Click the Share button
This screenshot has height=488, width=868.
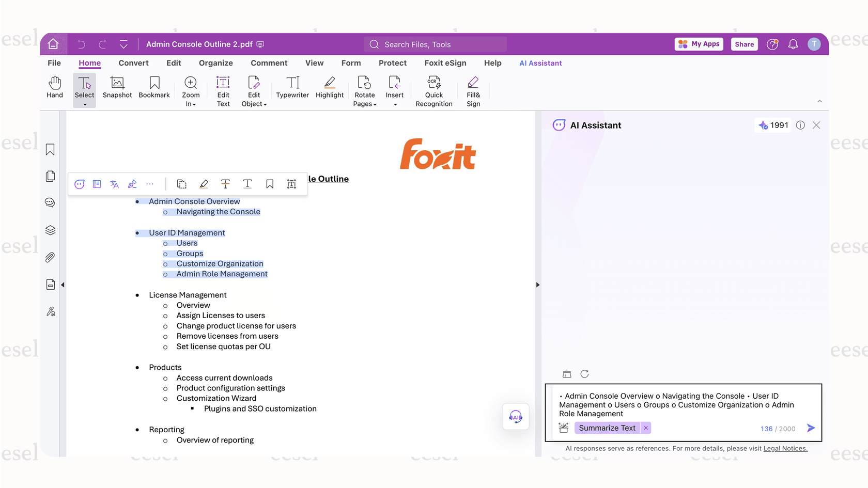[x=744, y=44]
